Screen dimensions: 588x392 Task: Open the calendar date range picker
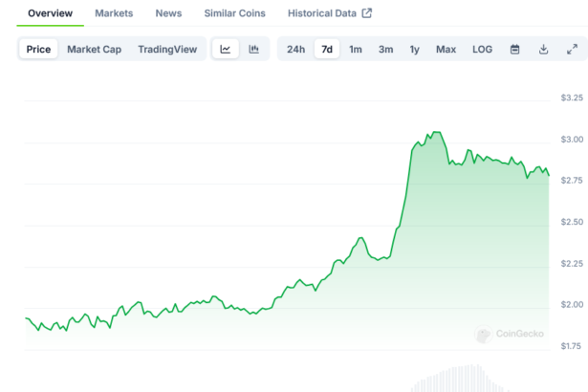[x=515, y=49]
